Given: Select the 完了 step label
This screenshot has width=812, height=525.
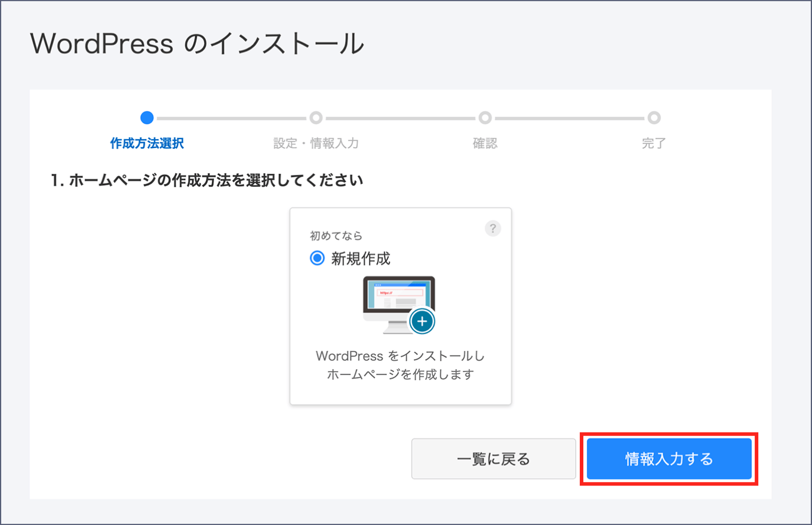Looking at the screenshot, I should coord(654,143).
